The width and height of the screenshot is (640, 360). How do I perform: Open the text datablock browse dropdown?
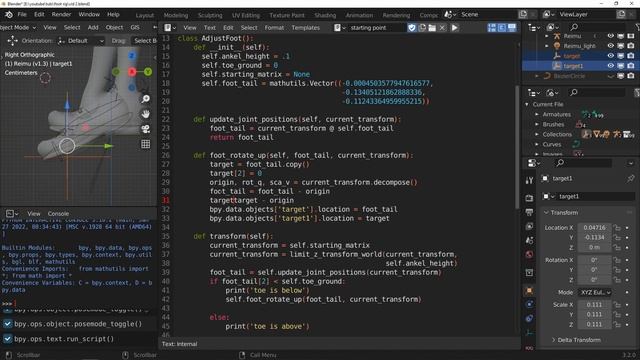pos(340,28)
